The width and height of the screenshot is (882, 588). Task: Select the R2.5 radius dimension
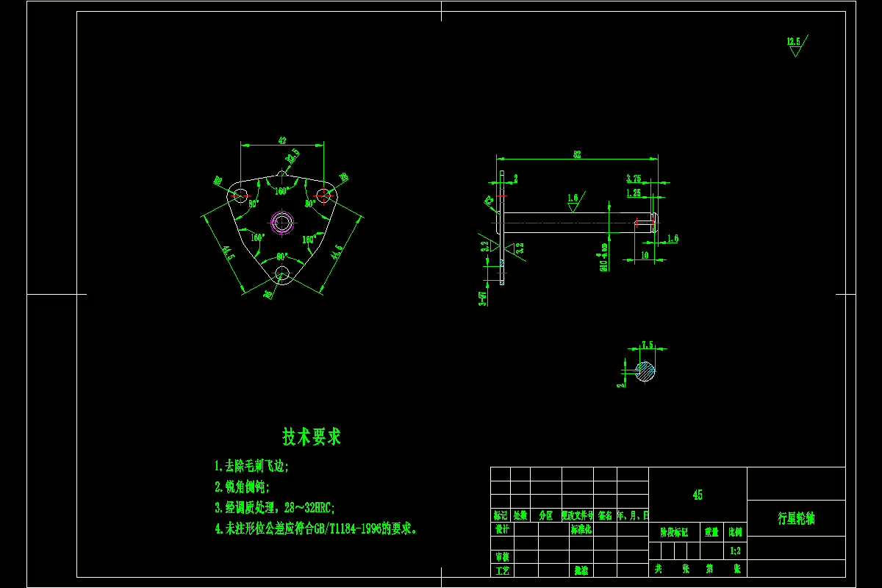[x=293, y=157]
